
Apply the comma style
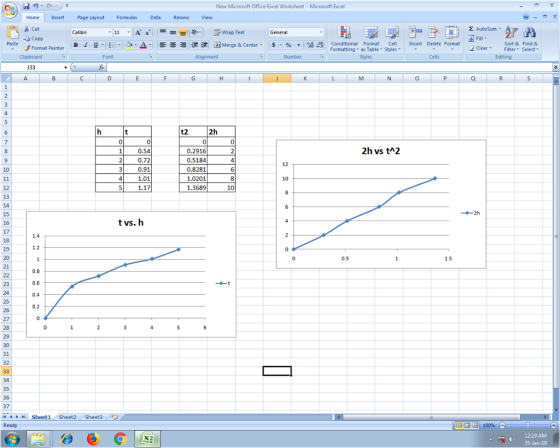(299, 45)
